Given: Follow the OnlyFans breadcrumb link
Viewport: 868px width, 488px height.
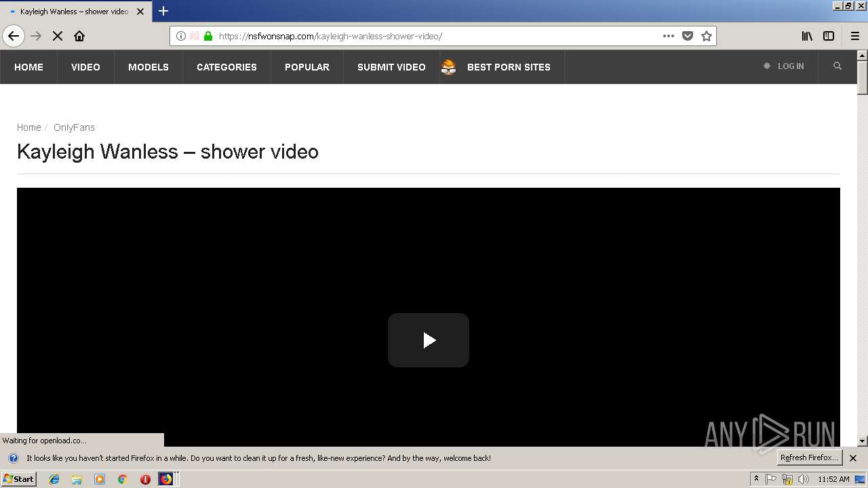Looking at the screenshot, I should click(x=74, y=127).
